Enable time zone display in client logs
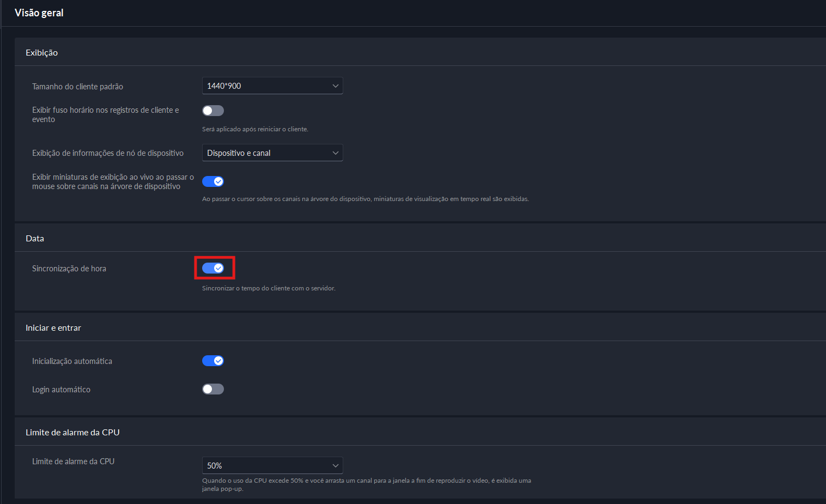This screenshot has height=504, width=826. coord(213,111)
